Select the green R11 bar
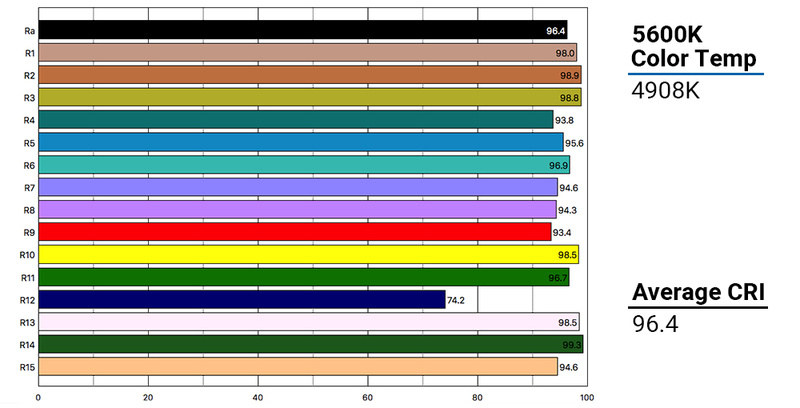Image resolution: width=800 pixels, height=408 pixels. (x=302, y=277)
